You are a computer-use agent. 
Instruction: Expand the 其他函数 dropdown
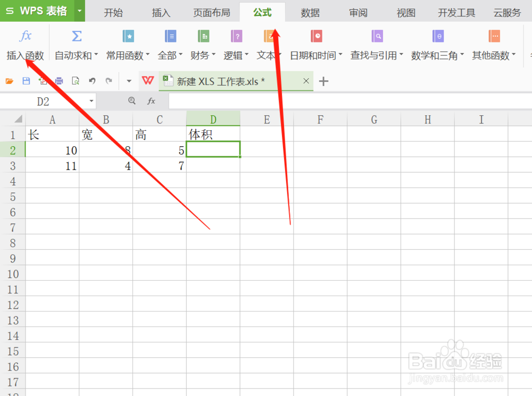pos(514,54)
